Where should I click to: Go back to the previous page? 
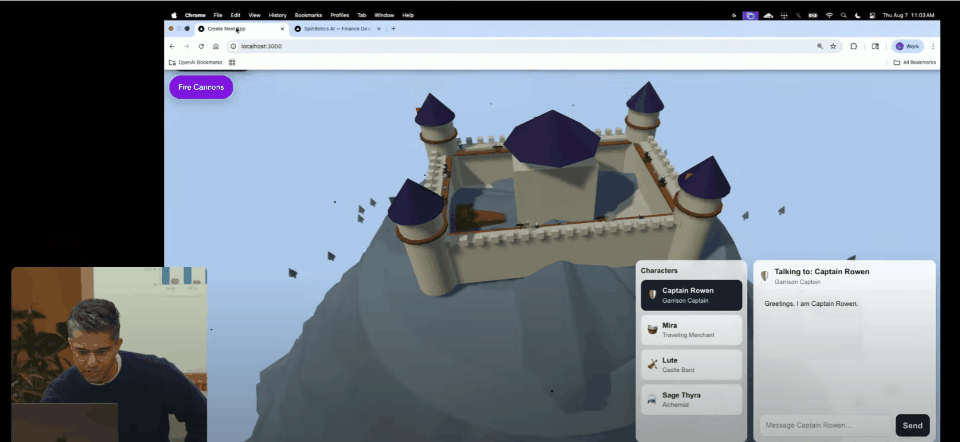(172, 46)
